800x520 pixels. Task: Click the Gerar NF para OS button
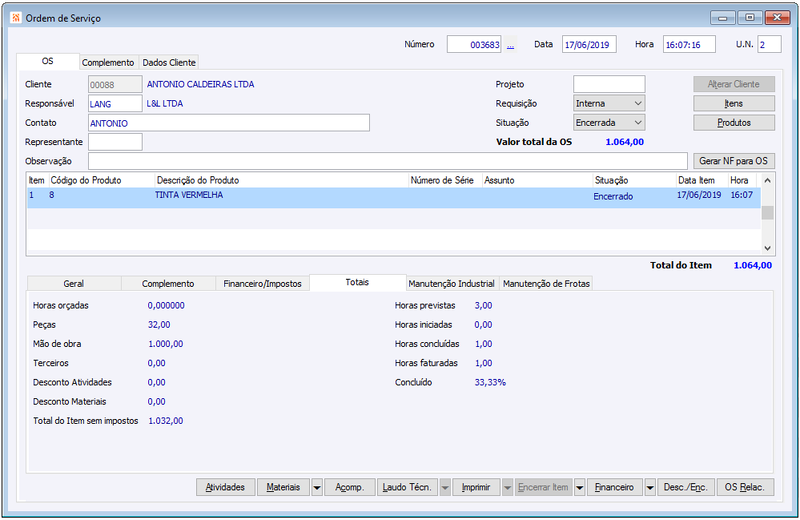734,161
